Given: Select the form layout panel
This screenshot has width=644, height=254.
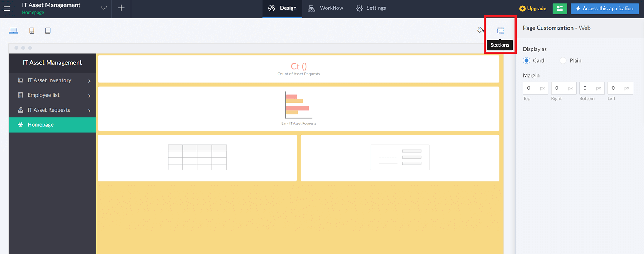Looking at the screenshot, I should 400,158.
